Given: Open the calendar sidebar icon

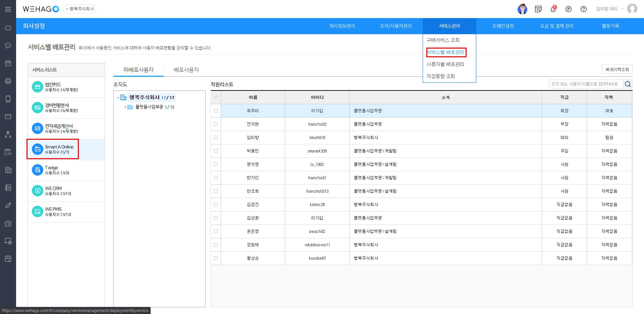Looking at the screenshot, I should [8, 63].
